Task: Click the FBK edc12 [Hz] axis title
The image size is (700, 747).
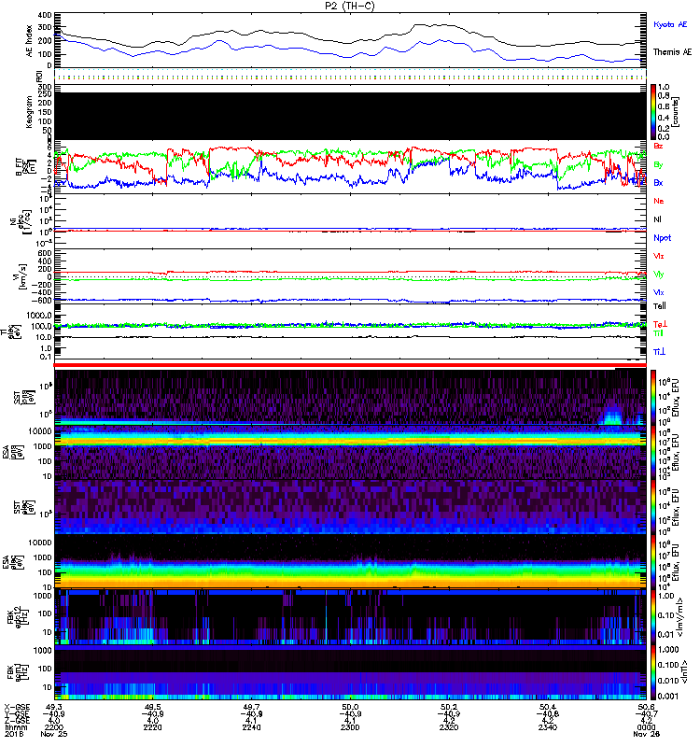Action: [x=18, y=617]
